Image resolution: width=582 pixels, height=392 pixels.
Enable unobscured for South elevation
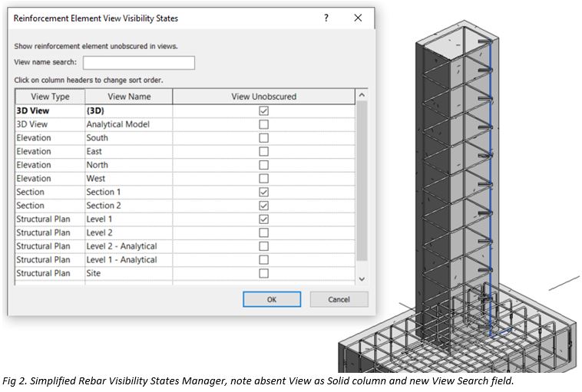click(264, 138)
